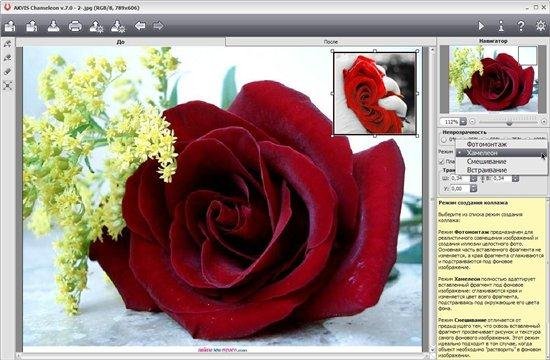Viewport: 550px width, 360px height.
Task: Click the download arrow with gear icon
Action: coord(118,26)
